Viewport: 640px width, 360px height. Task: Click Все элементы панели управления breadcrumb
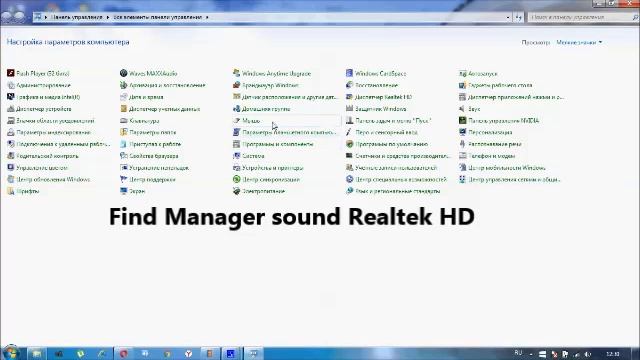click(158, 17)
